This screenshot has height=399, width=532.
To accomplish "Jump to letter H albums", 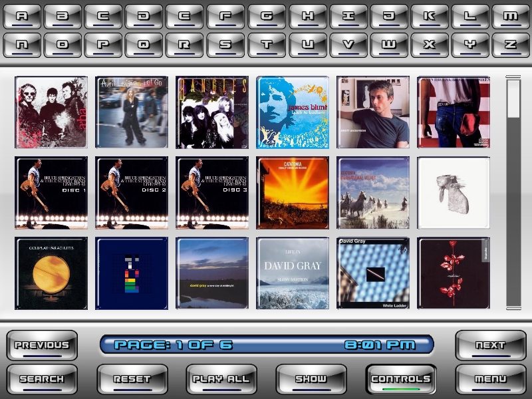I will tap(308, 16).
